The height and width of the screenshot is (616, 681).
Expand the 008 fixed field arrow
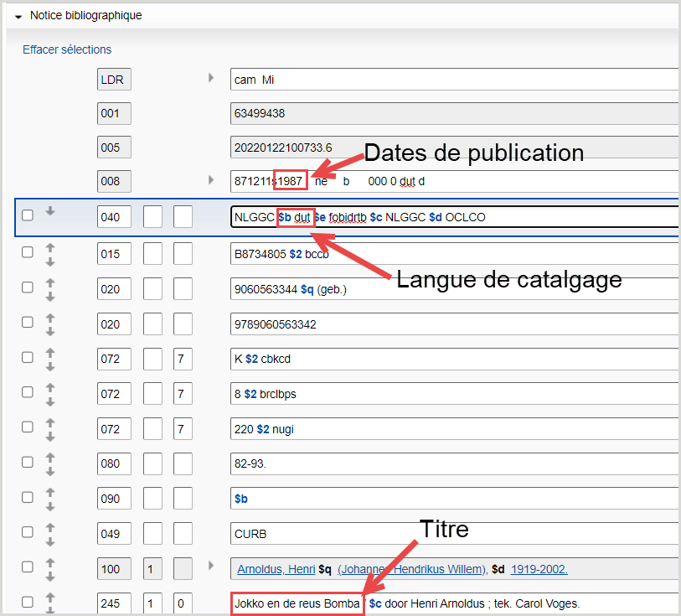(211, 179)
